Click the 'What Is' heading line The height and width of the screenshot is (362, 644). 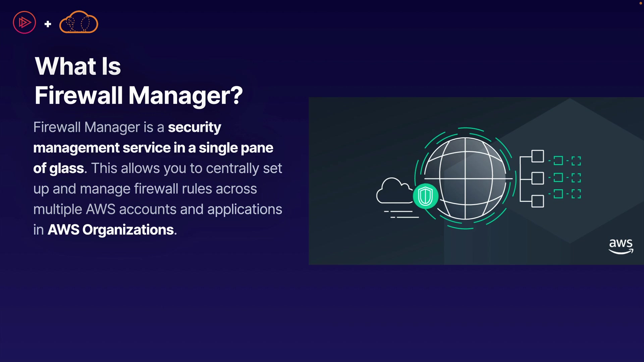pos(78,66)
